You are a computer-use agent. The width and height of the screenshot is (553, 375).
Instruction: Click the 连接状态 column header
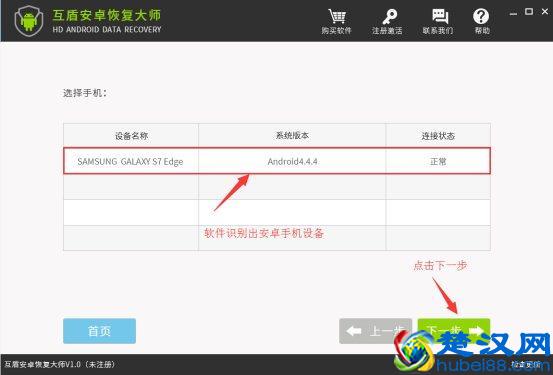click(x=438, y=135)
